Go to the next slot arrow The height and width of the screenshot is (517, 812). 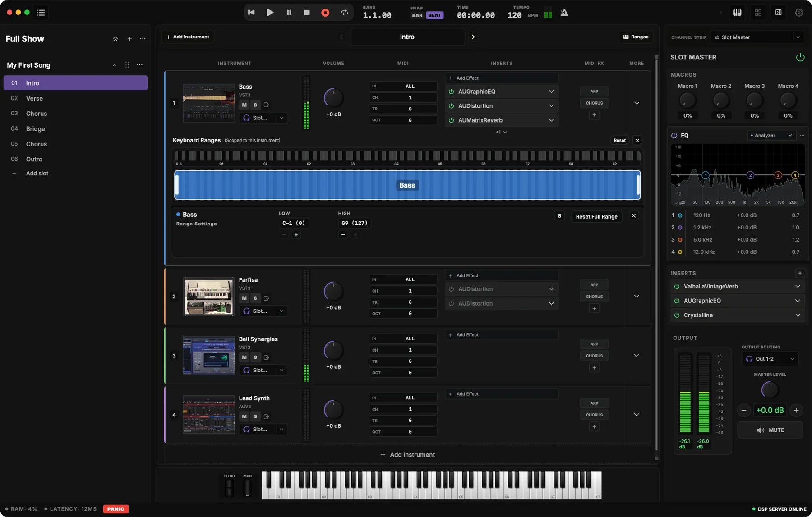[473, 37]
